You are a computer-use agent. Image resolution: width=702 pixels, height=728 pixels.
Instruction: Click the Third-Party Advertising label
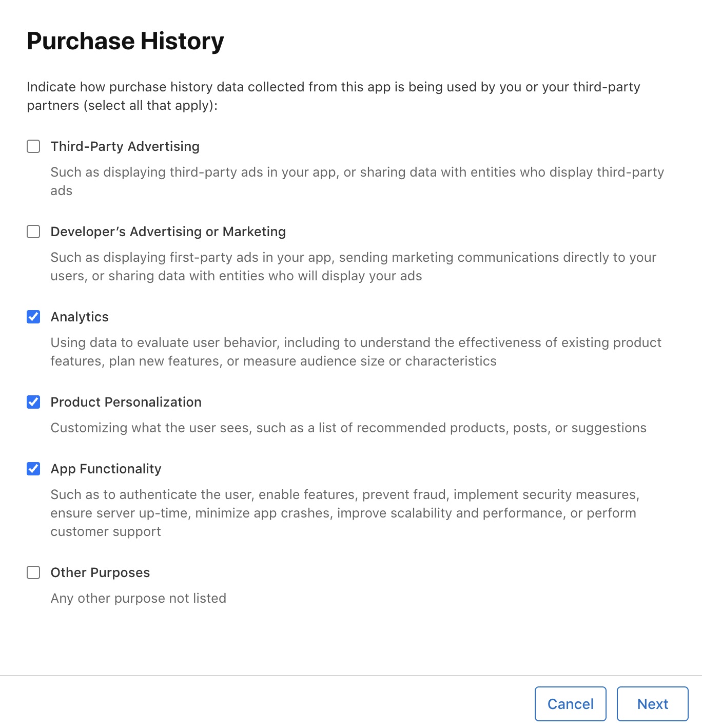coord(125,146)
